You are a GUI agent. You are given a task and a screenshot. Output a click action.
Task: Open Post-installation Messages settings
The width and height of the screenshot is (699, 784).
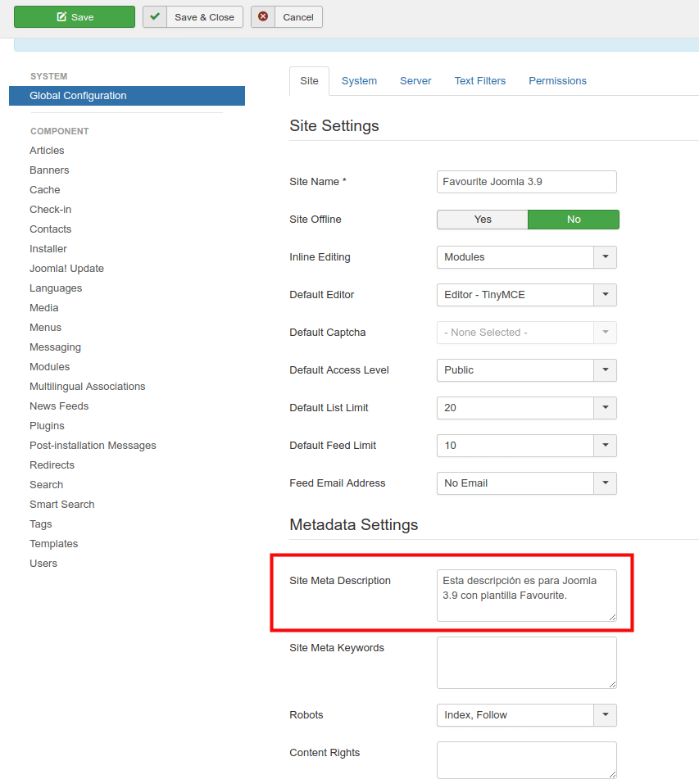point(93,446)
